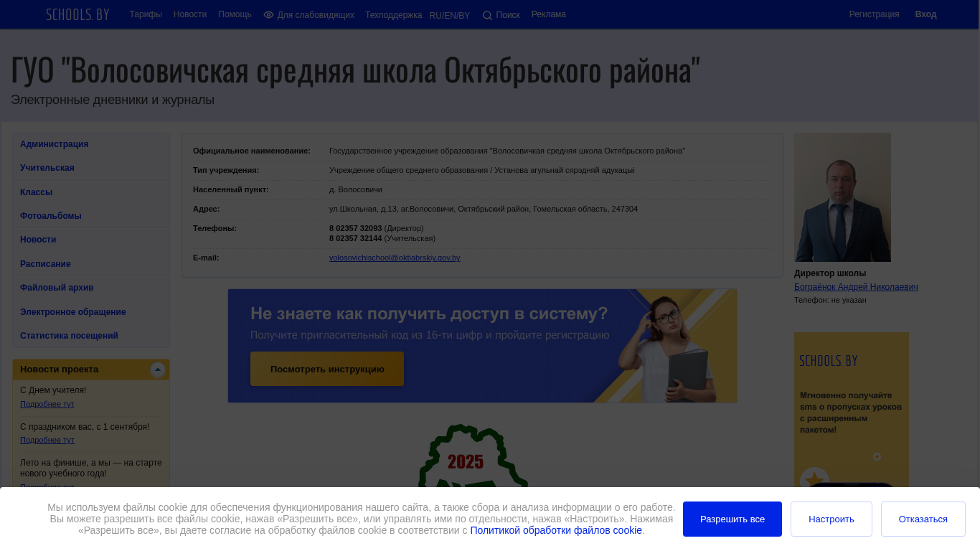Open Техподдержка in the top bar
The width and height of the screenshot is (980, 551).
(x=393, y=15)
